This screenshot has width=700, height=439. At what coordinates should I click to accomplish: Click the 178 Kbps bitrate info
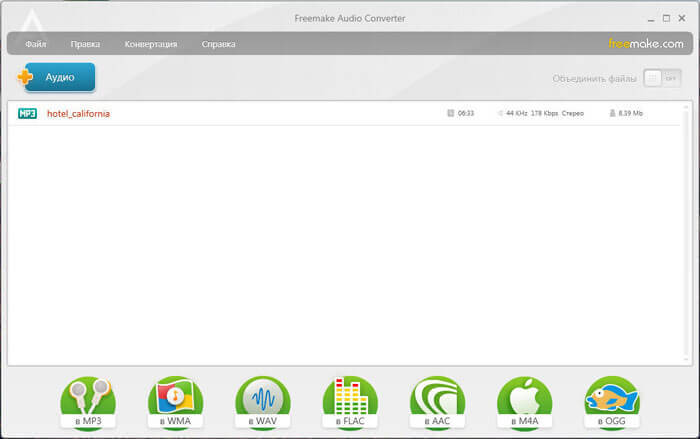coord(545,114)
